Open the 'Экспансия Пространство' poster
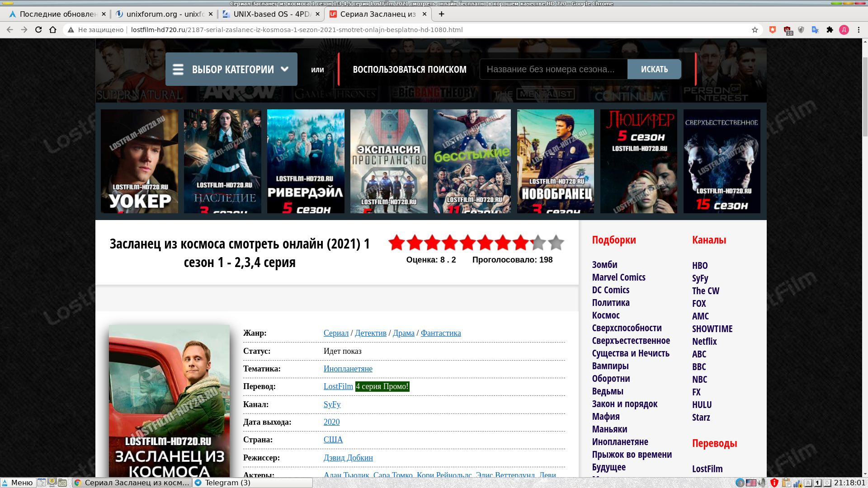The height and width of the screenshot is (488, 868). (x=389, y=161)
